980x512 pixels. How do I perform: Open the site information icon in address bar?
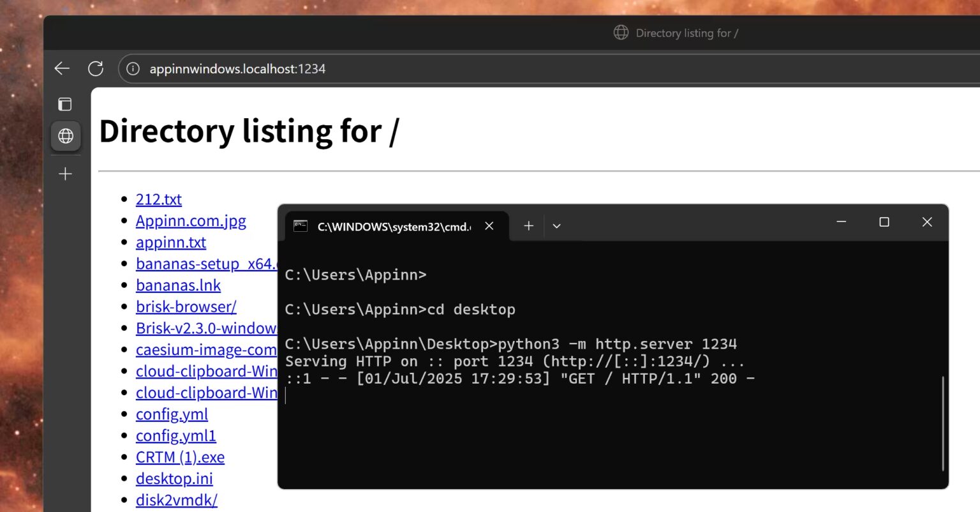[x=133, y=68]
